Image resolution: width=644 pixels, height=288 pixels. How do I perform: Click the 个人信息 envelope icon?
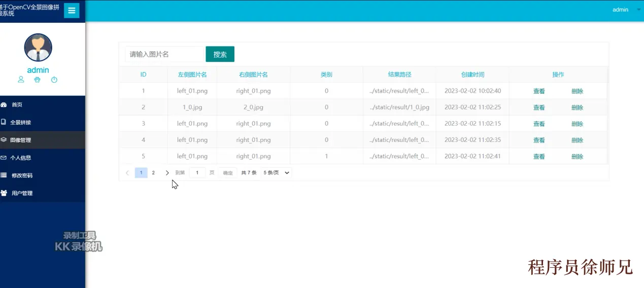(4, 158)
